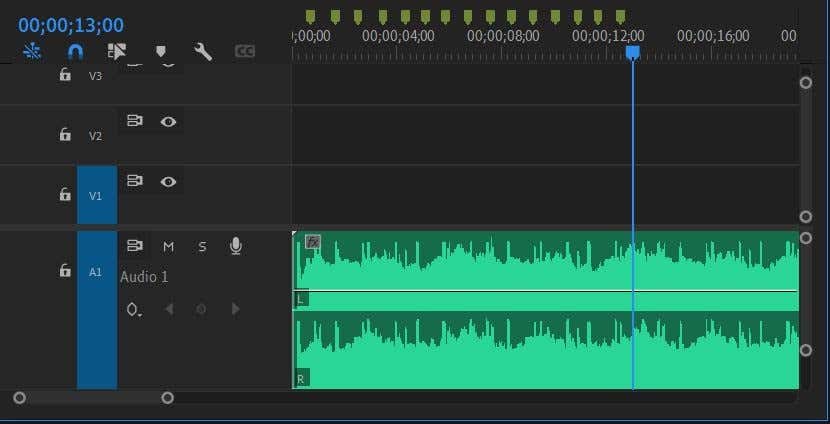Toggle A1 track targeting
Viewport: 830px width, 424px height.
[x=97, y=310]
